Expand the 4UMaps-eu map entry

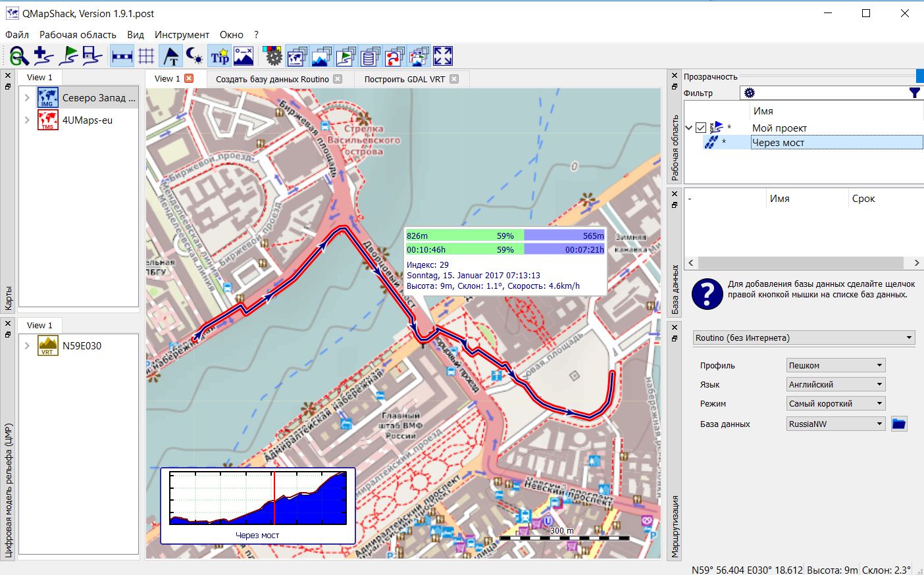pyautogui.click(x=27, y=120)
